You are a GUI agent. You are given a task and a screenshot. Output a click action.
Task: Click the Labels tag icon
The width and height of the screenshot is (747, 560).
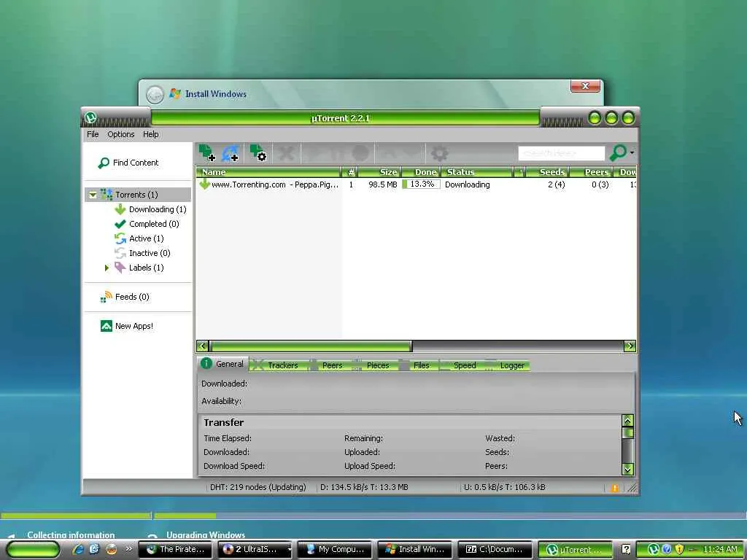coord(120,268)
